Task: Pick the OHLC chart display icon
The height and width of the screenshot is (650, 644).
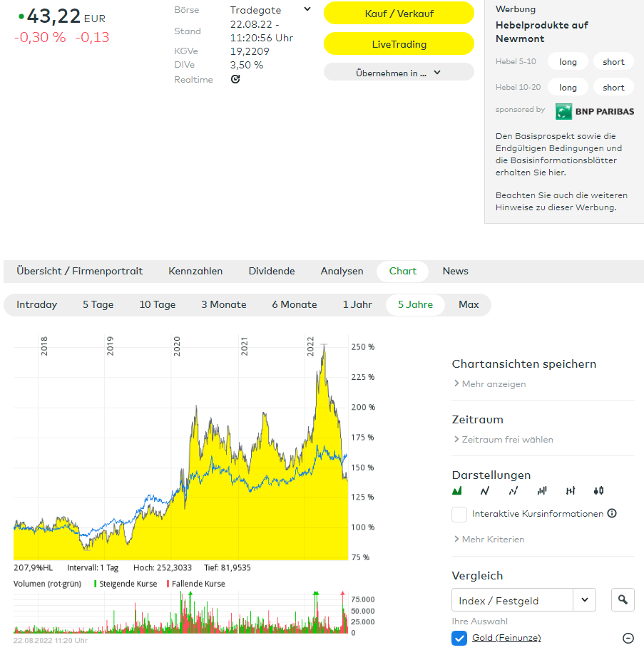Action: [x=571, y=491]
